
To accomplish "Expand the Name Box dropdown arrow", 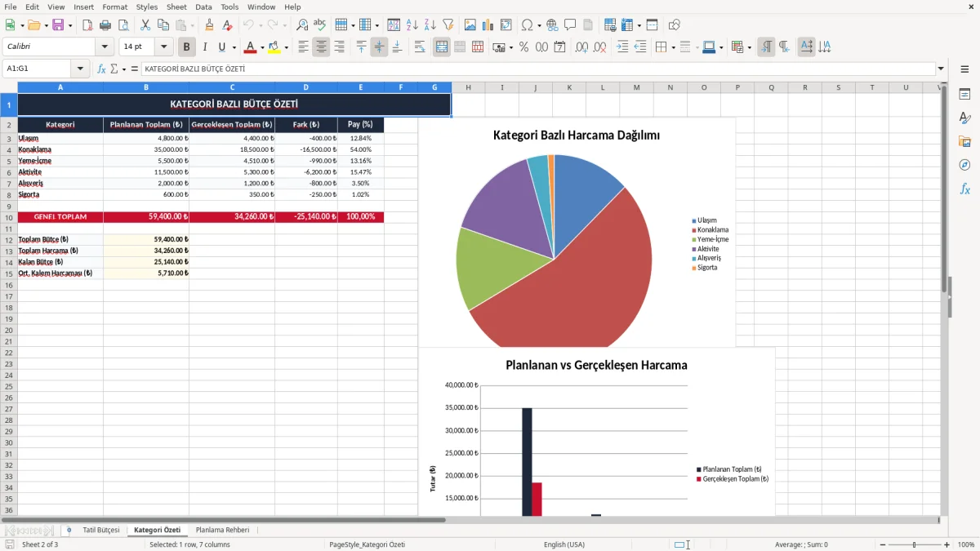I will click(x=80, y=69).
